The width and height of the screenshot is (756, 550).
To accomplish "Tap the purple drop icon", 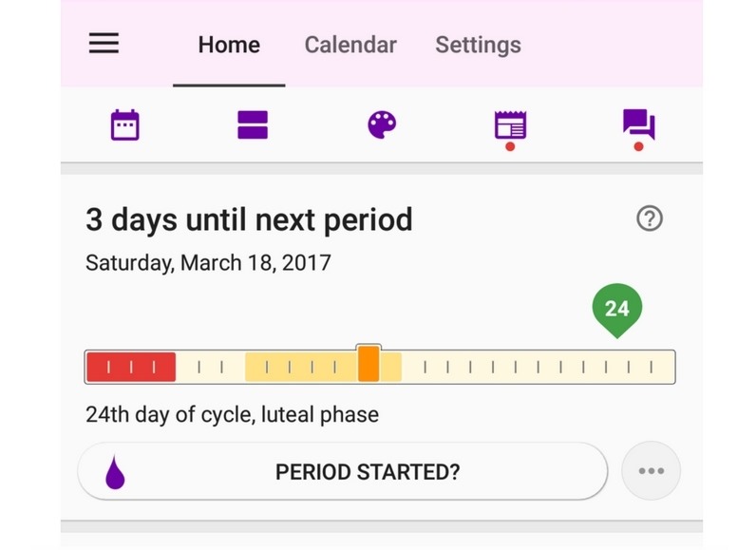I will pos(115,472).
